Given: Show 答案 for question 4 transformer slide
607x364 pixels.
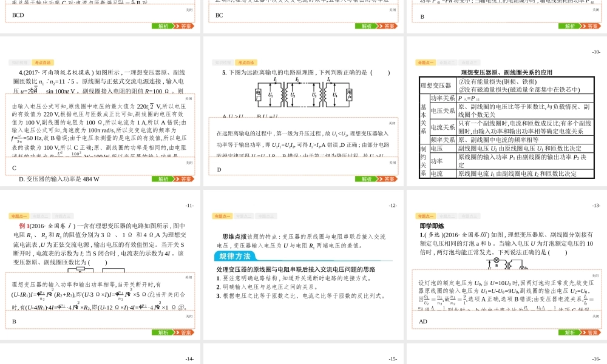Looking at the screenshot, I should point(185,179).
